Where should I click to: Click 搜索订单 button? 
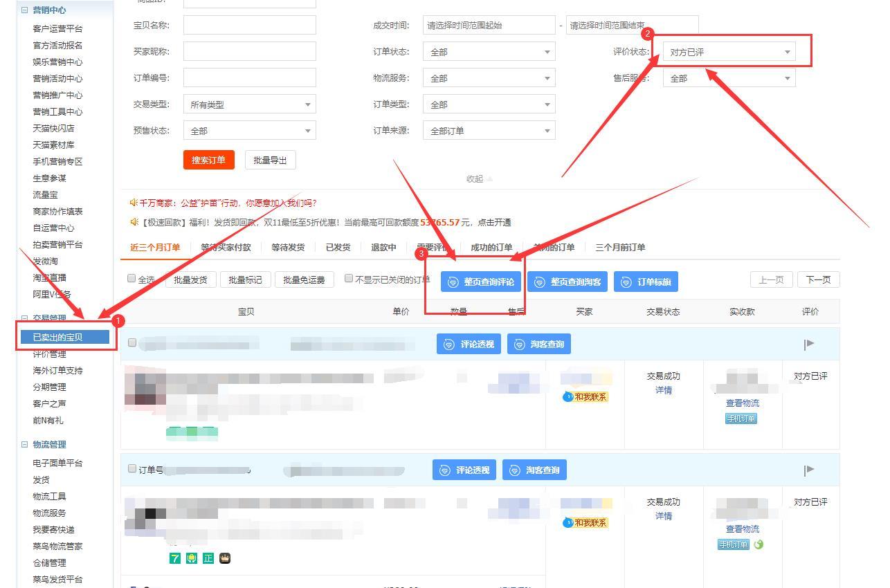point(209,160)
